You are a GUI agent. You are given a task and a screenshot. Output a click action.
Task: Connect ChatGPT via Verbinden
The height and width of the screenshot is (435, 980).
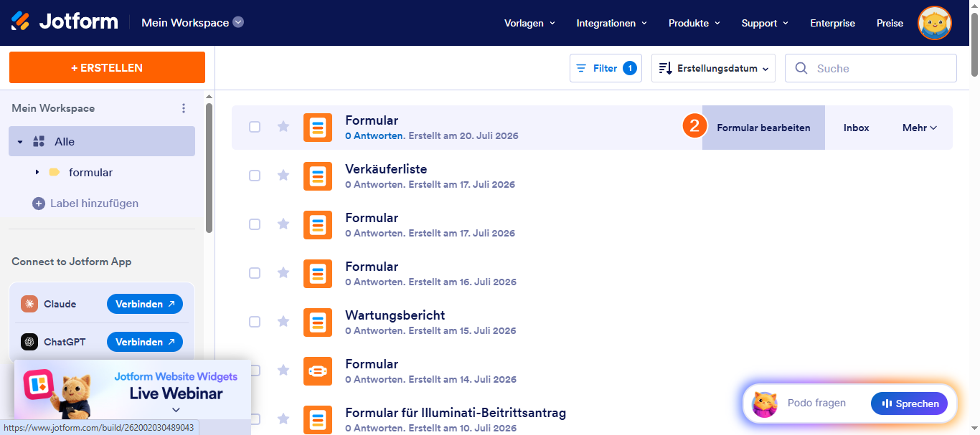[x=145, y=342]
